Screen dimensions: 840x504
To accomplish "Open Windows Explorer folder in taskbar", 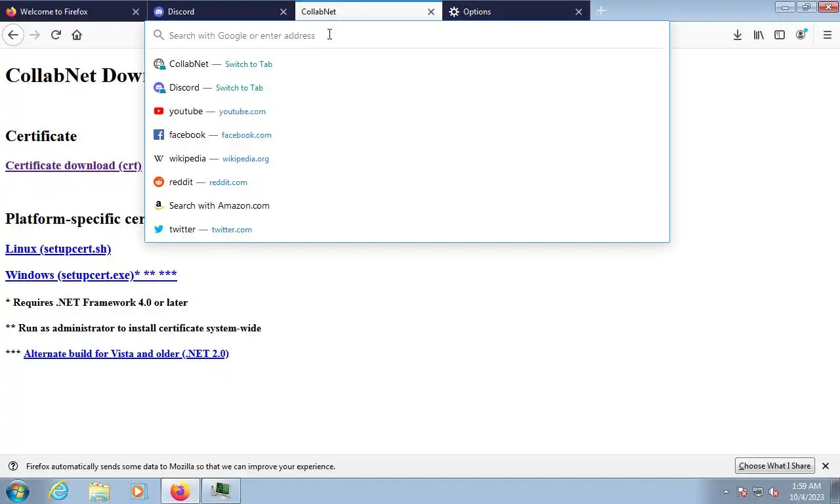I will click(99, 491).
